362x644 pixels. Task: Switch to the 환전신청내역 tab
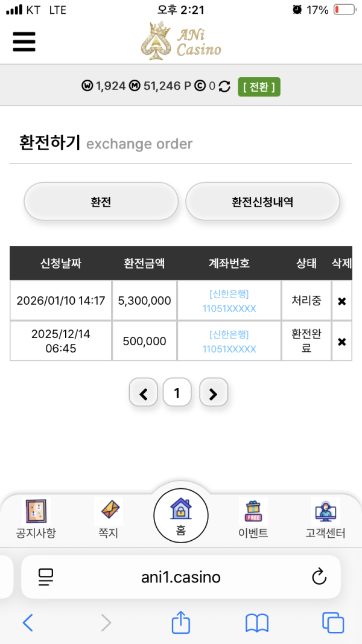click(262, 201)
